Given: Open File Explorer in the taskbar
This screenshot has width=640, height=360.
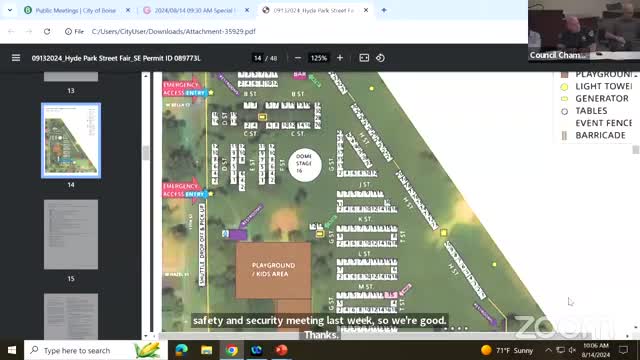Looking at the screenshot, I should (x=207, y=350).
